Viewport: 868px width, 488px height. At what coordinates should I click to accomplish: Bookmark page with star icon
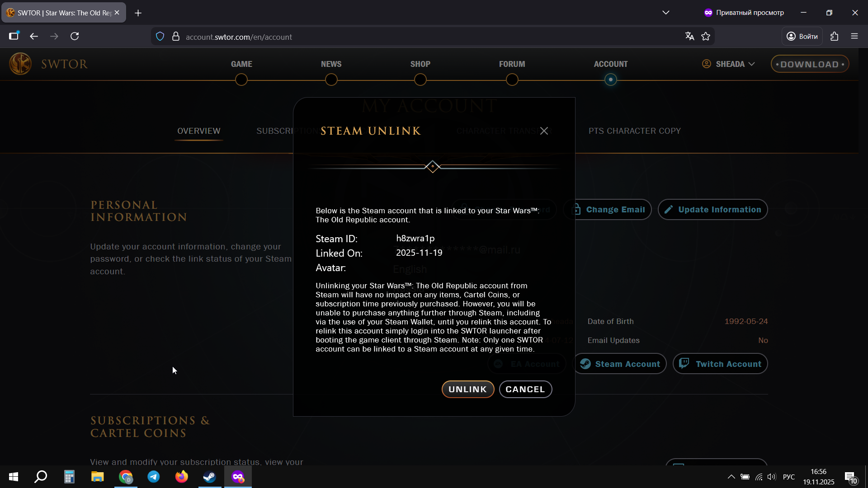[x=706, y=37]
